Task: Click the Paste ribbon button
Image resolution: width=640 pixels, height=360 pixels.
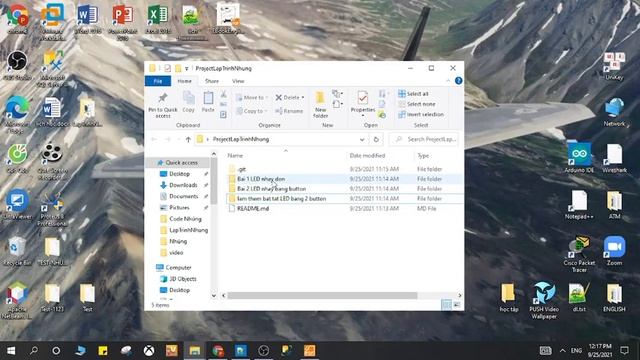Action: pyautogui.click(x=208, y=102)
